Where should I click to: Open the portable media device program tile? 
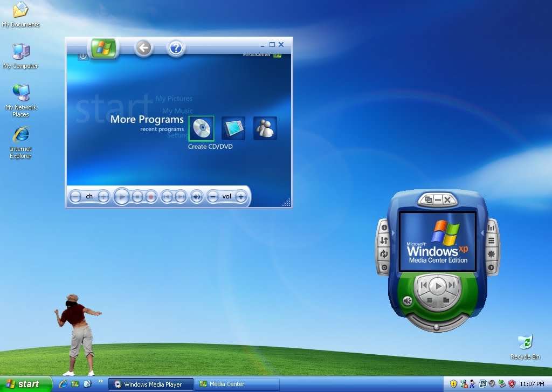pyautogui.click(x=233, y=128)
